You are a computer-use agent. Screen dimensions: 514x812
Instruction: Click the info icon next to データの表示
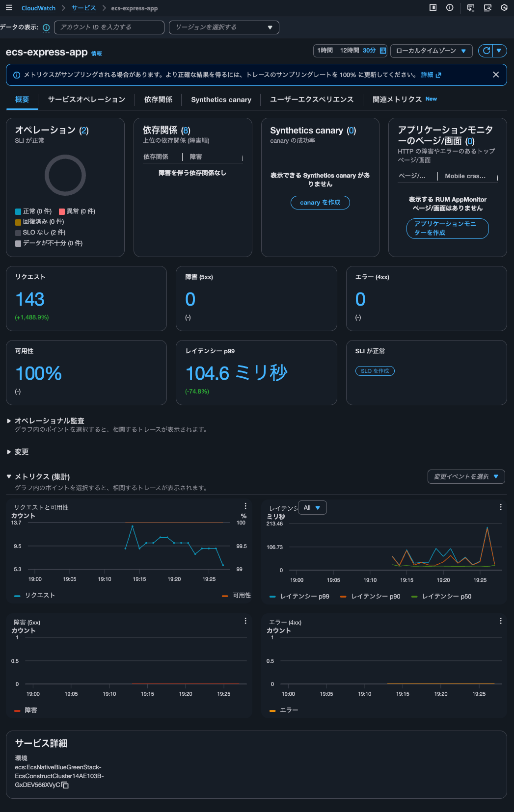click(x=46, y=27)
